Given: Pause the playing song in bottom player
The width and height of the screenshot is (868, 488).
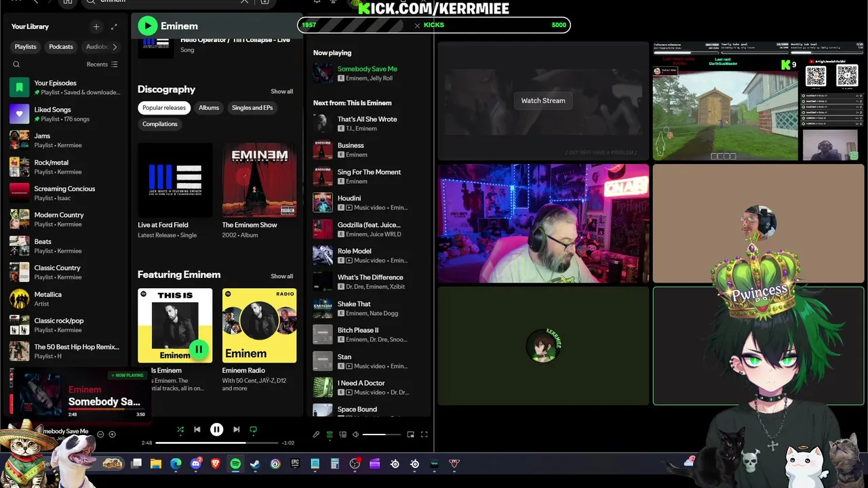Looking at the screenshot, I should tap(216, 429).
